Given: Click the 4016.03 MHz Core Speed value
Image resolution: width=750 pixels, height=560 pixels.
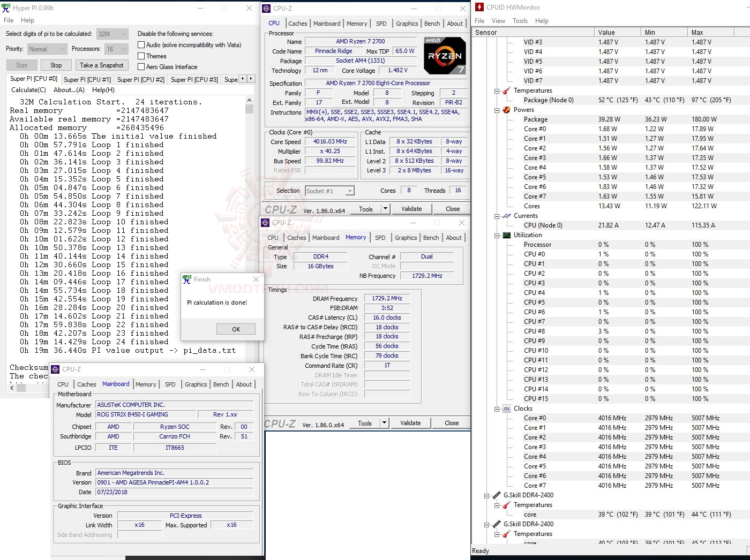Looking at the screenshot, I should click(x=330, y=142).
